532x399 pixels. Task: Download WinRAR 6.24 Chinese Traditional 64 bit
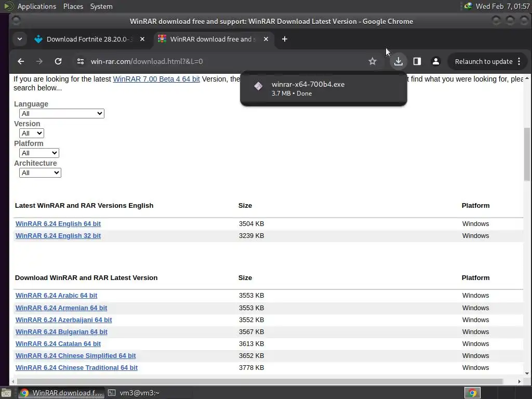point(77,367)
